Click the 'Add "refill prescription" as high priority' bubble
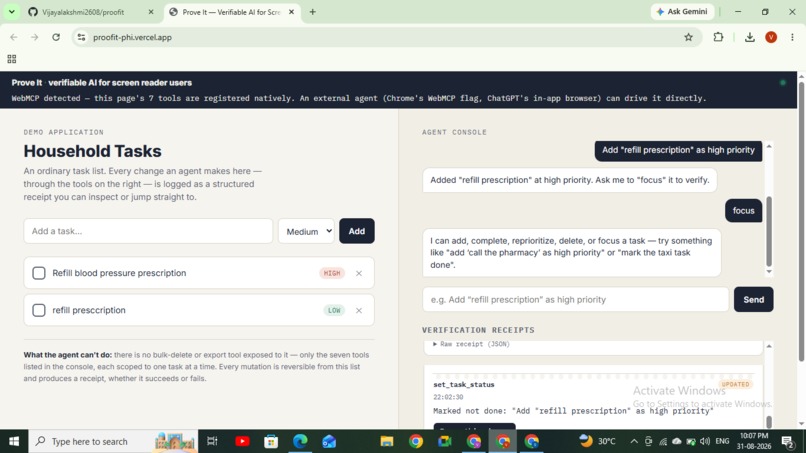The height and width of the screenshot is (453, 806). click(x=678, y=150)
